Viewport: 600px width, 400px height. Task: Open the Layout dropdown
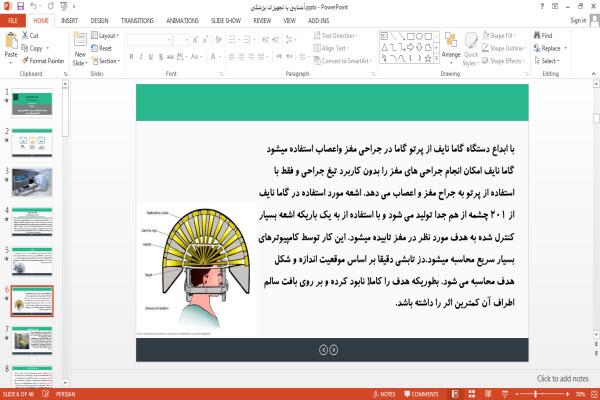click(105, 36)
